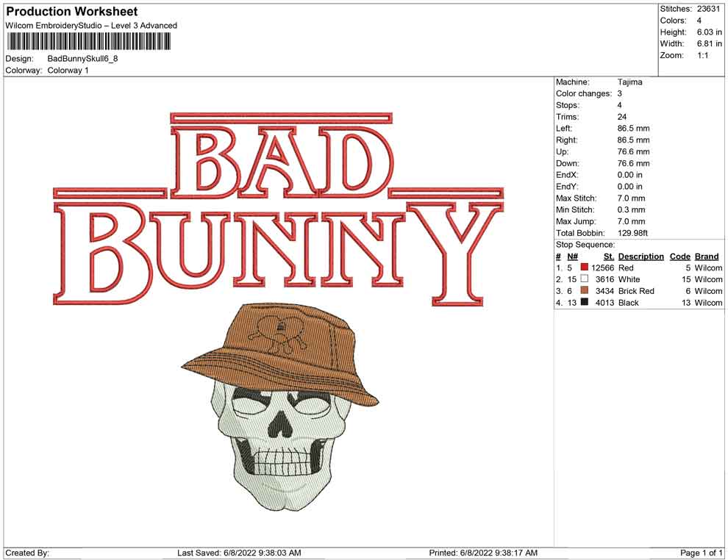The height and width of the screenshot is (560, 728).
Task: Click the stitch count '3616' in White row
Action: pyautogui.click(x=605, y=279)
